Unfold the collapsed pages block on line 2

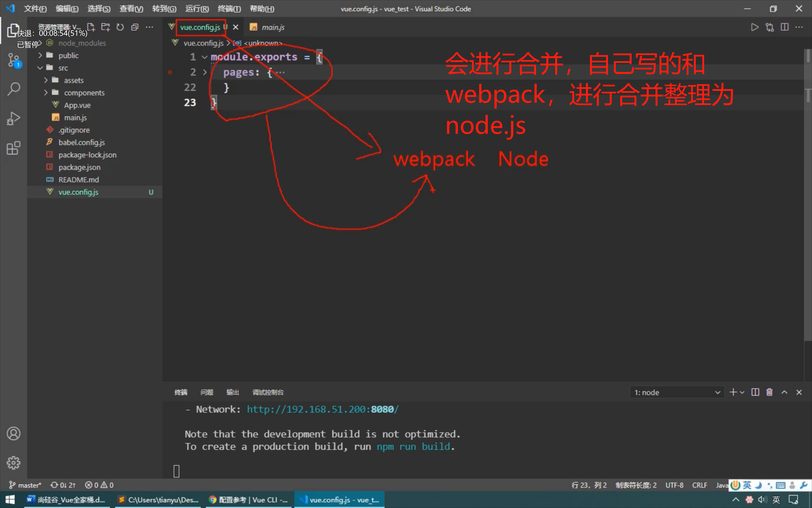coord(205,72)
